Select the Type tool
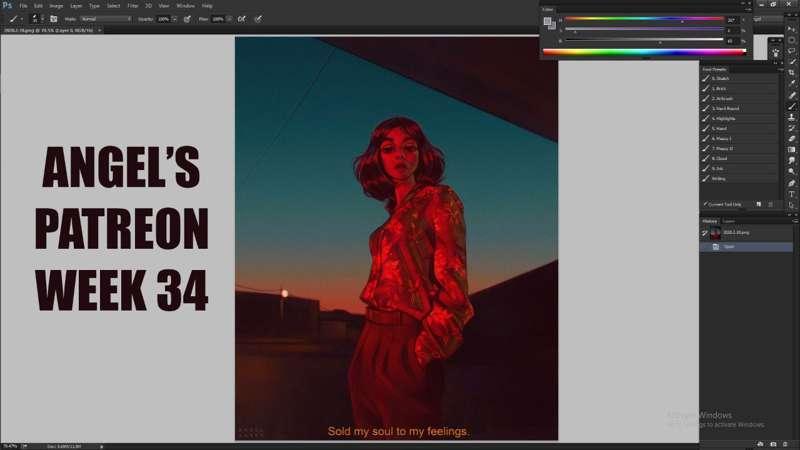 pyautogui.click(x=792, y=194)
